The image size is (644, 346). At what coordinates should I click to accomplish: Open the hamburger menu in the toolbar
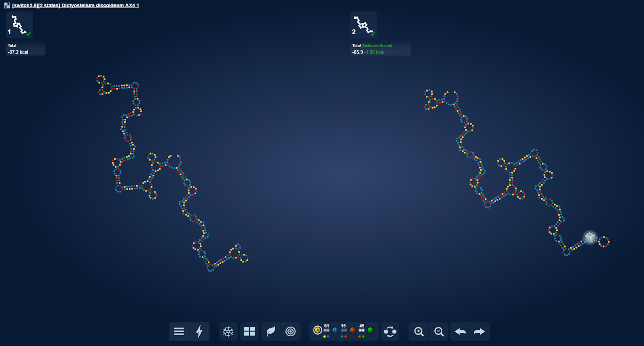(179, 332)
